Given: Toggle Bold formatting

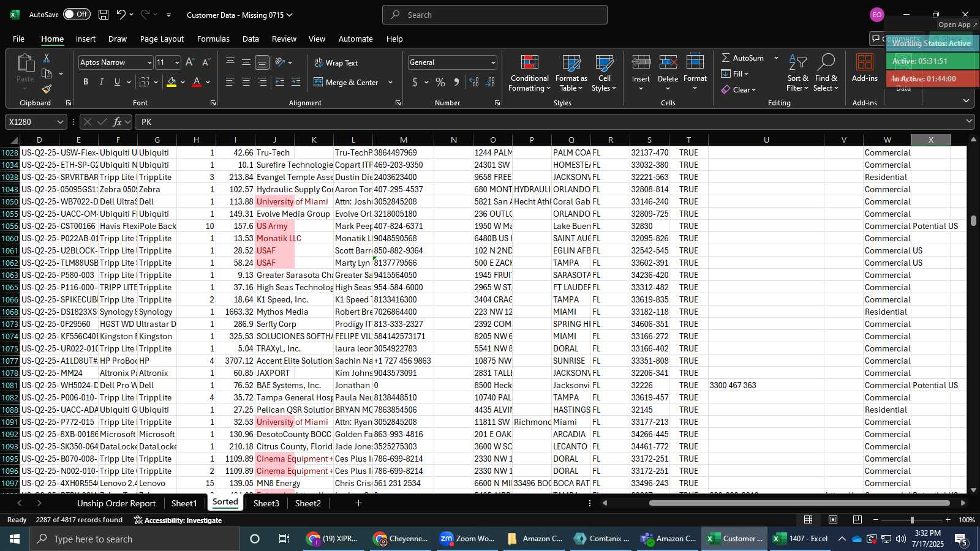Looking at the screenshot, I should click(x=86, y=82).
